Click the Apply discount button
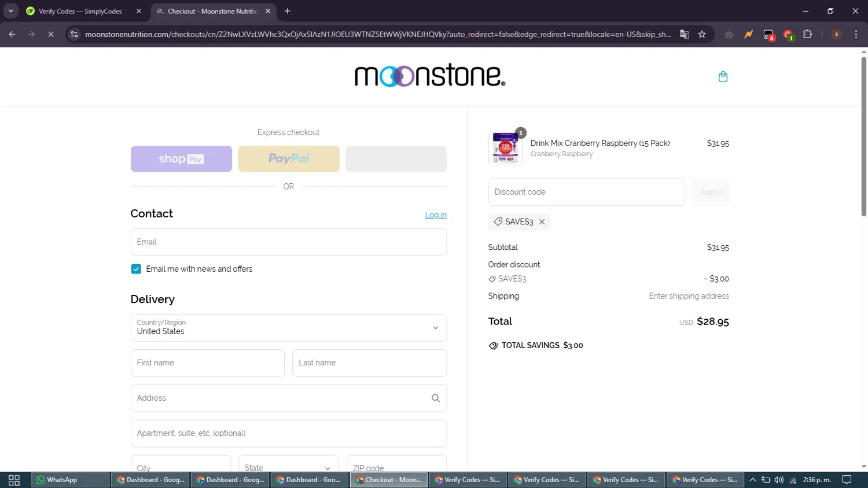 click(x=711, y=192)
